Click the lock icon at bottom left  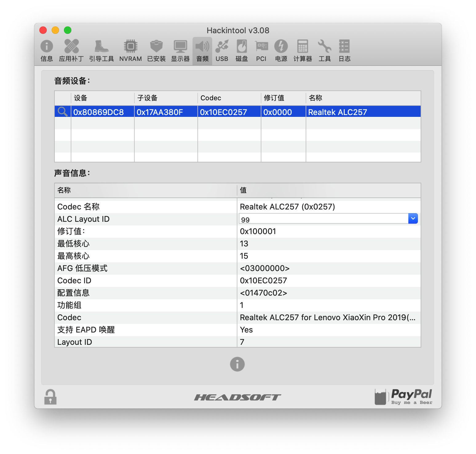pyautogui.click(x=50, y=397)
